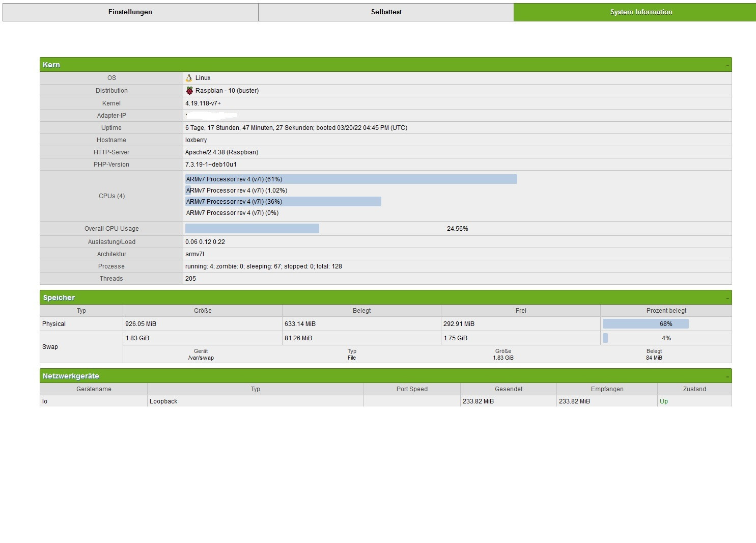The width and height of the screenshot is (756, 543).
Task: Click the 36% CPU core usage bar
Action: pos(283,202)
